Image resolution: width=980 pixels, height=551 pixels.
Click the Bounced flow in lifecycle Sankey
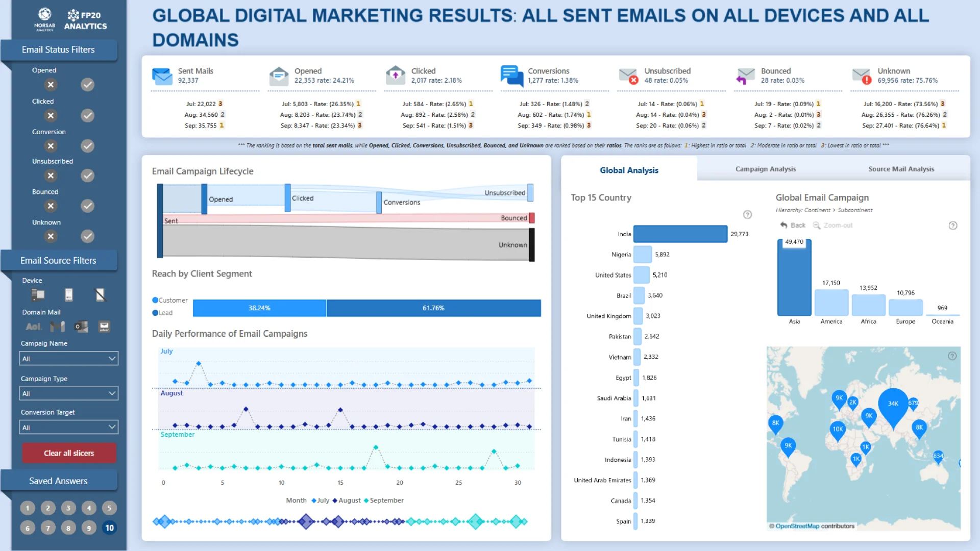coord(347,218)
